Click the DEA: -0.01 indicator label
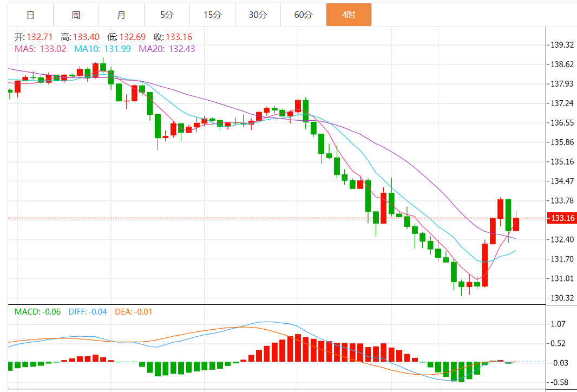The width and height of the screenshot is (577, 392). (134, 312)
